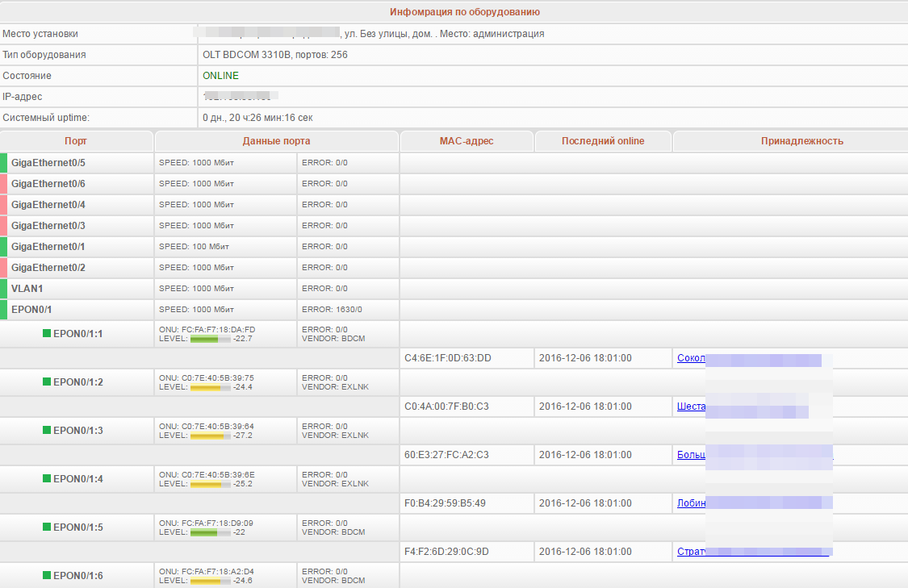Click the green status square of EPON0/1:5
This screenshot has height=588, width=908.
47,527
